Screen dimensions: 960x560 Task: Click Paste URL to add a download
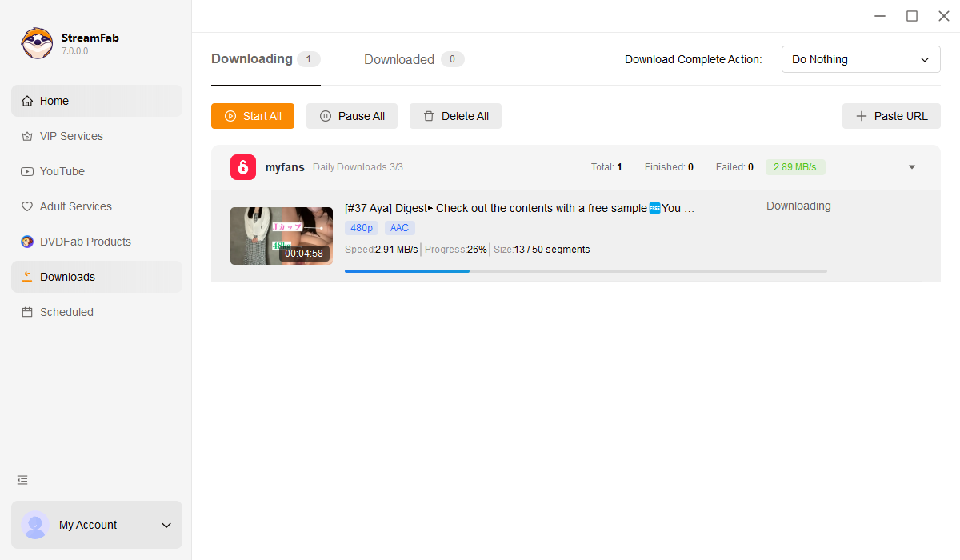click(890, 116)
